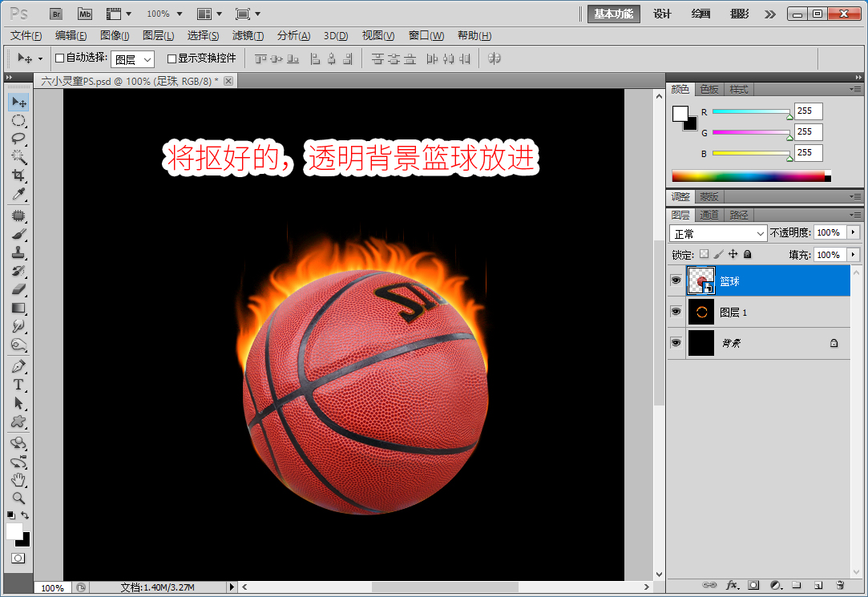This screenshot has height=597, width=868.
Task: Add layer mask at panel bottom
Action: pyautogui.click(x=753, y=585)
